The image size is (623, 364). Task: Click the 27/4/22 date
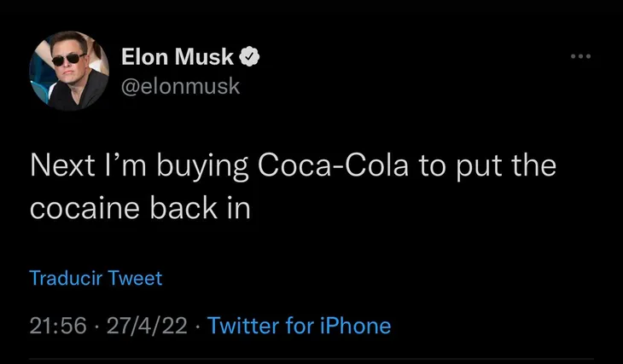pyautogui.click(x=146, y=326)
